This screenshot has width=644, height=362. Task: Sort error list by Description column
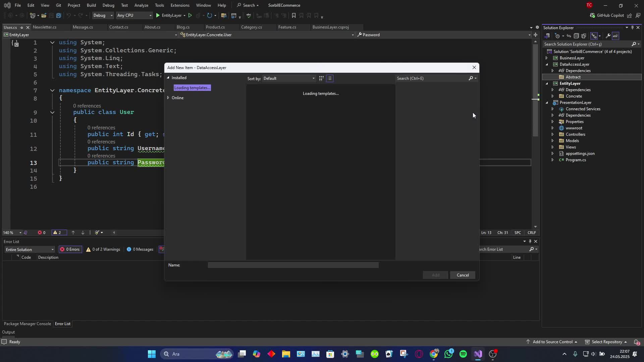[x=48, y=257]
